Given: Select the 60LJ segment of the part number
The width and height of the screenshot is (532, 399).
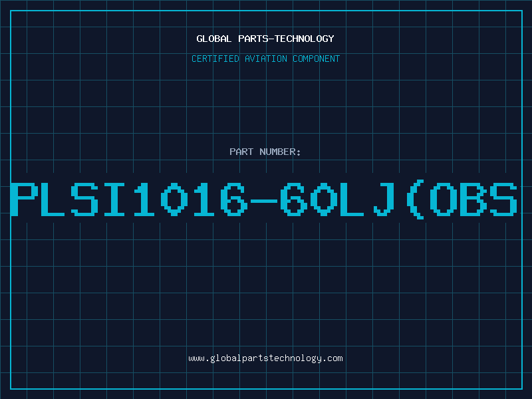Looking at the screenshot, I should [338, 199].
